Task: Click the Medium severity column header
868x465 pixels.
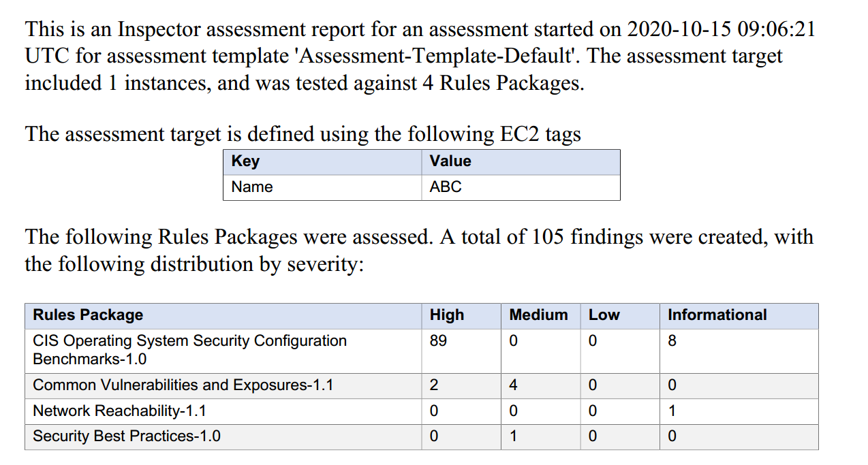Action: (538, 315)
